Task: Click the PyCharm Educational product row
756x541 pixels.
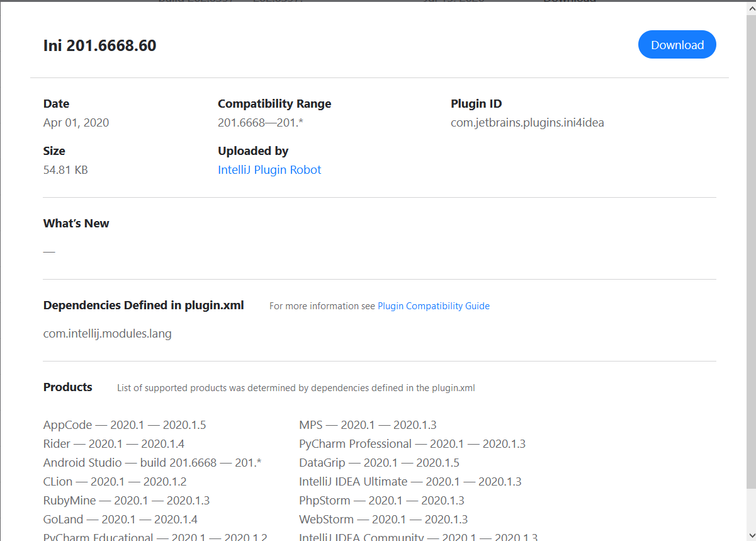Action: 155,537
